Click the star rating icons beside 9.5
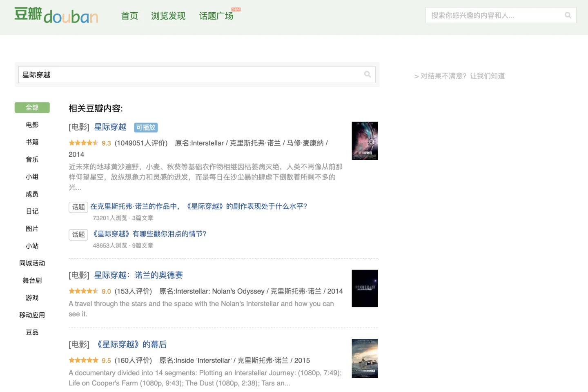Viewport: 588px width, 392px height. [84, 360]
